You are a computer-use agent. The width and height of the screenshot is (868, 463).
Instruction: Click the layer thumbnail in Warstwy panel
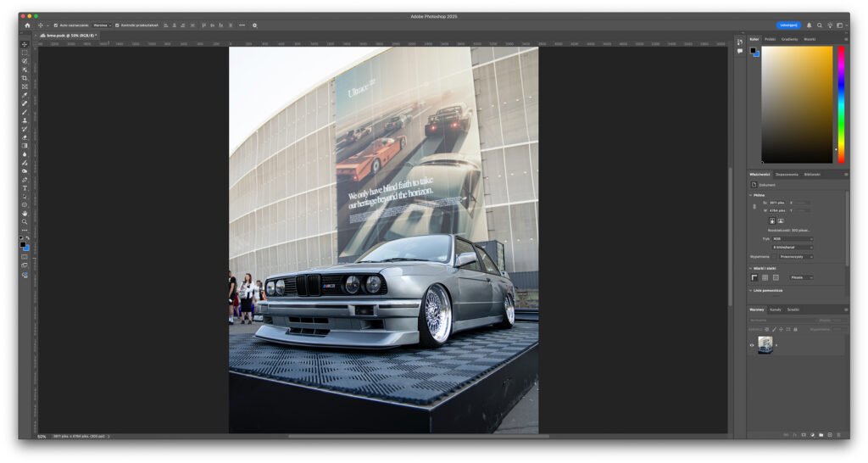(765, 345)
